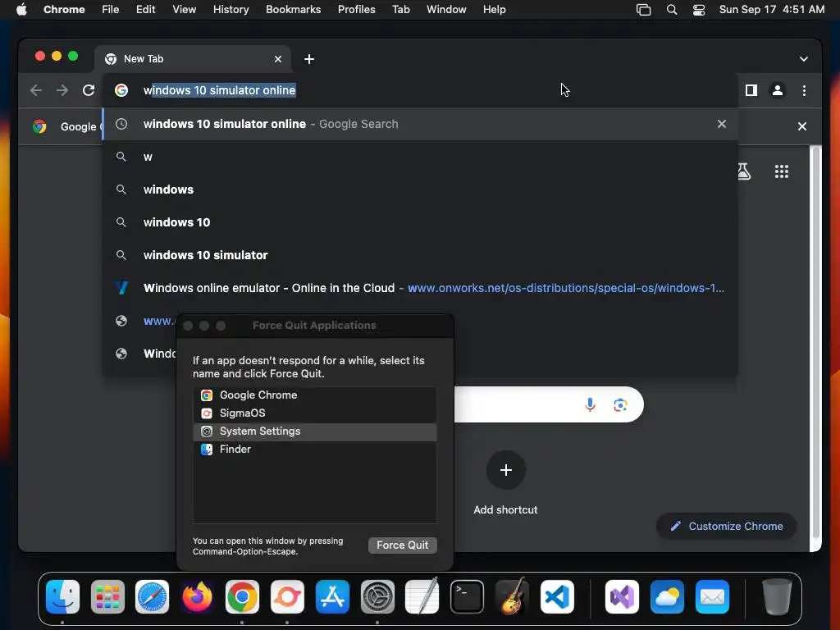The image size is (840, 630).
Task: Expand the tab search chevron
Action: coord(804,59)
